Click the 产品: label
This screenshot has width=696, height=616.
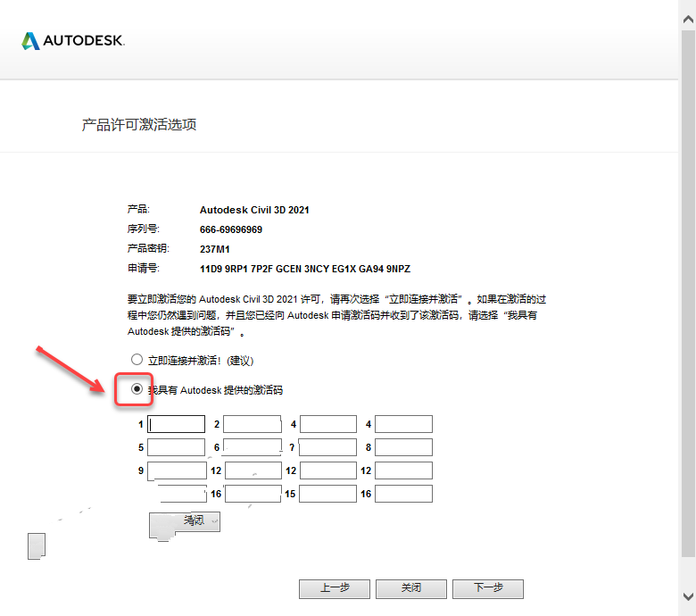point(138,209)
